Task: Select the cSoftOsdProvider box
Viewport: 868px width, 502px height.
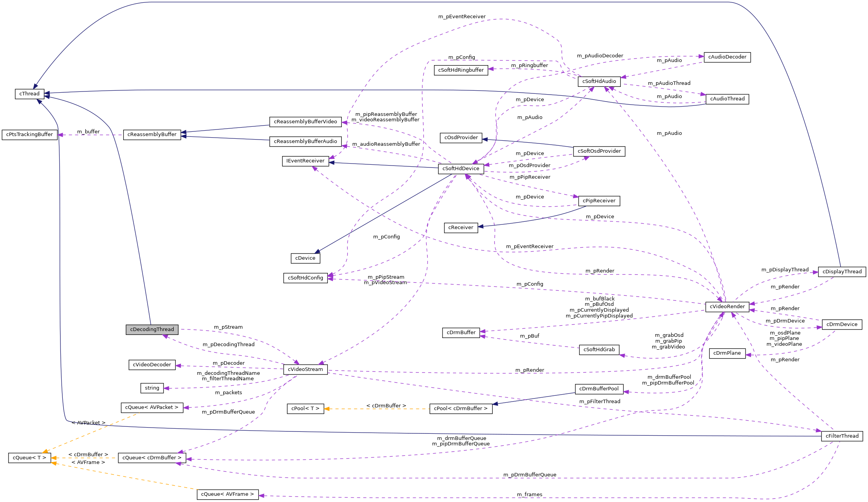Action: coord(599,151)
